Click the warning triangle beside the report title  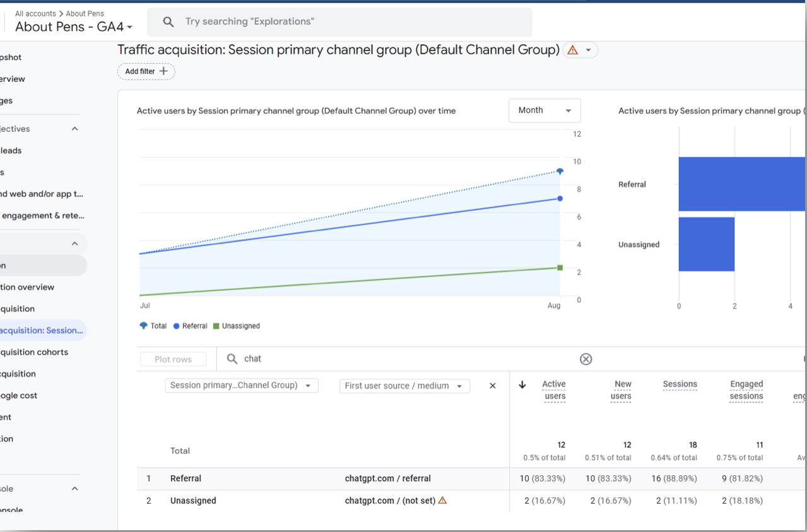pyautogui.click(x=573, y=50)
